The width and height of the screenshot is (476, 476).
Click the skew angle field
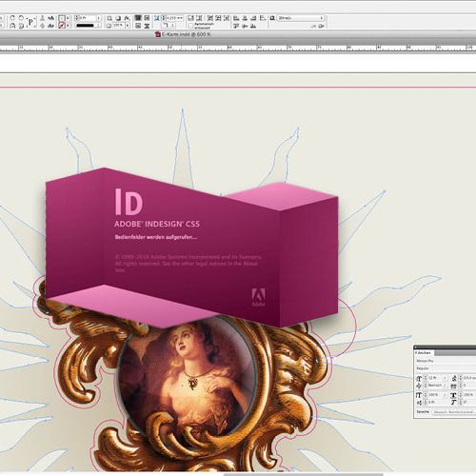pyautogui.click(x=469, y=402)
